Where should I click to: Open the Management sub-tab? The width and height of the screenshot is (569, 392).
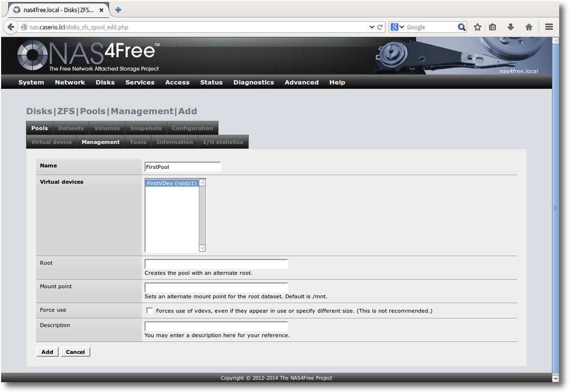100,142
